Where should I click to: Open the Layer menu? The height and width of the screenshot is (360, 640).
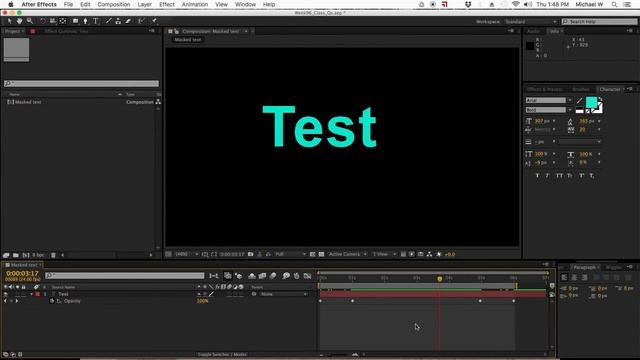point(144,4)
